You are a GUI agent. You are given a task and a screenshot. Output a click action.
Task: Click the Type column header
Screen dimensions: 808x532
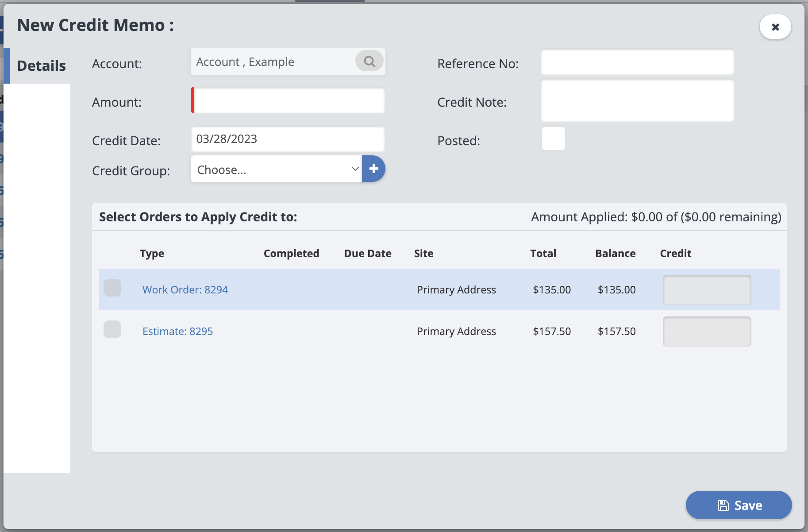click(152, 254)
